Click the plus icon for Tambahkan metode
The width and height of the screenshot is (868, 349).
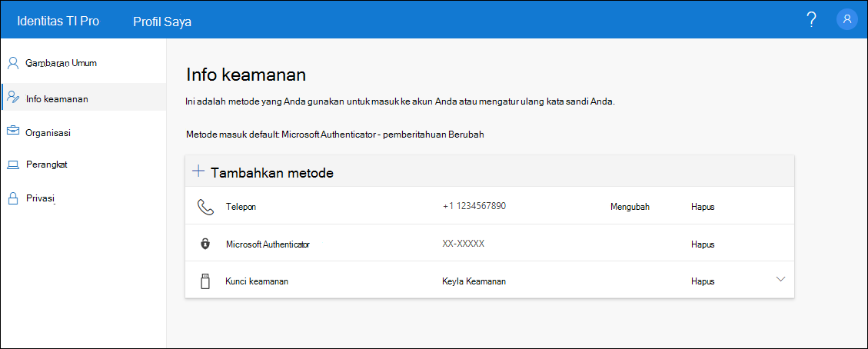point(198,171)
